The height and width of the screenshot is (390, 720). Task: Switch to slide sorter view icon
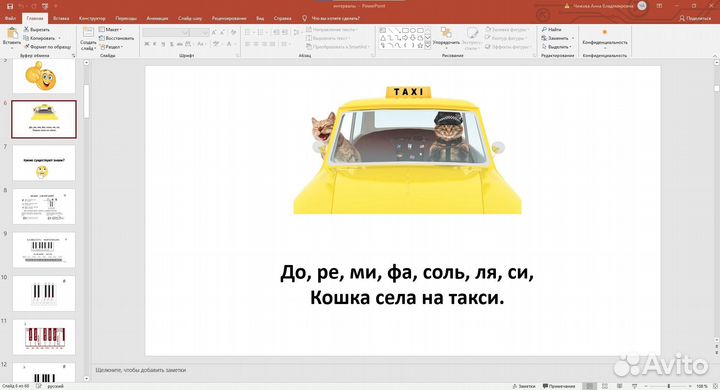tap(605, 386)
